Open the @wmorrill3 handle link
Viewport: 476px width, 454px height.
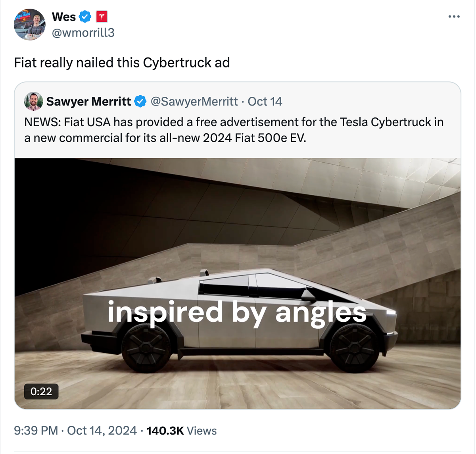[83, 33]
